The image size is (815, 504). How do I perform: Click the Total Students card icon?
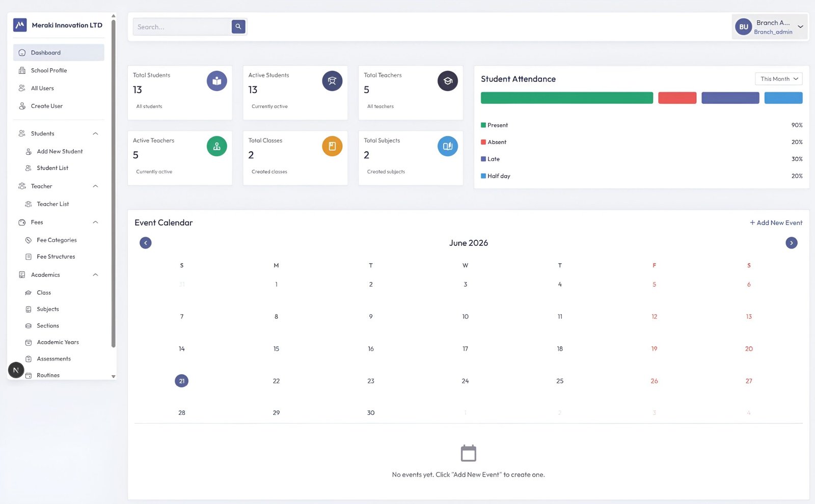point(217,81)
